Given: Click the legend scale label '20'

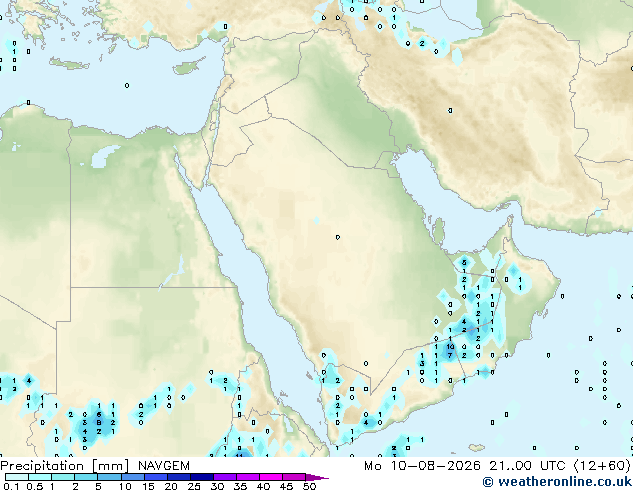Looking at the screenshot, I should (x=171, y=486).
